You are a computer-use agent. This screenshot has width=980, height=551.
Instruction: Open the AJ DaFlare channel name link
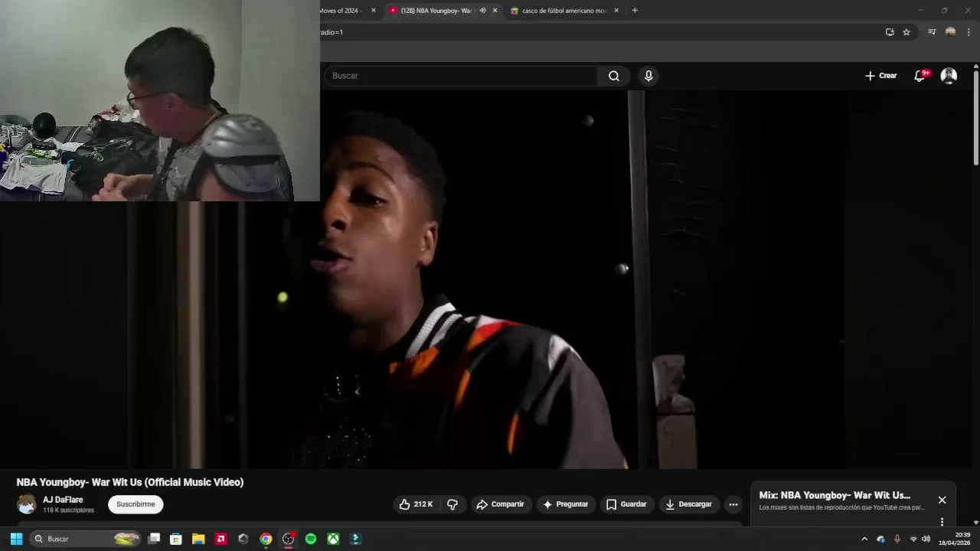(x=63, y=500)
